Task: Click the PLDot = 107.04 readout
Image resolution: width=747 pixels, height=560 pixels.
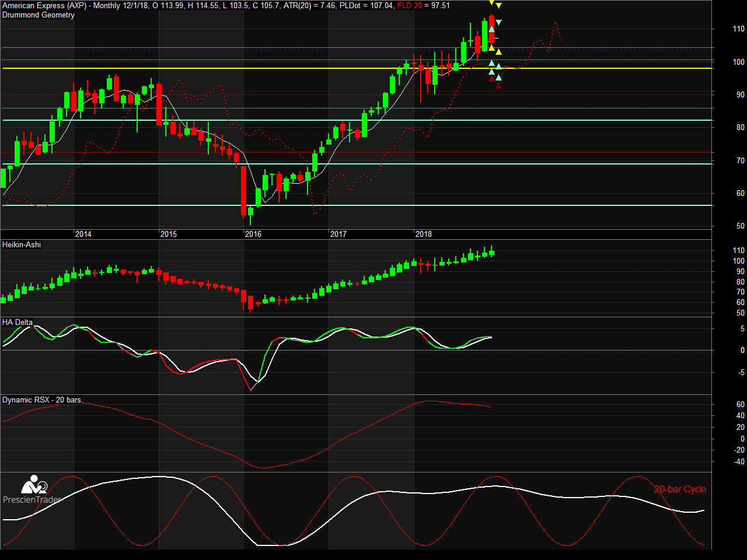Action: (366, 6)
